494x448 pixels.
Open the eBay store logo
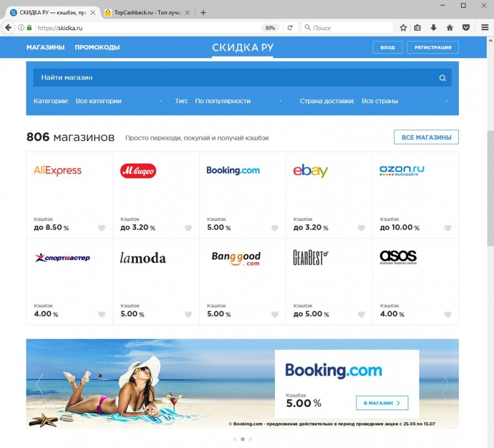(x=311, y=171)
